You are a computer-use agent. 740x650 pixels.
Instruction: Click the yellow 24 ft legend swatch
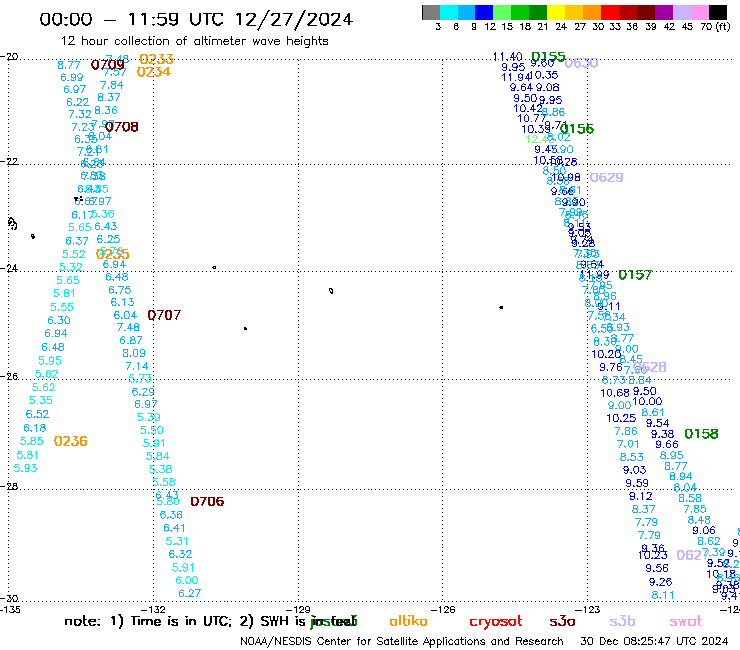pos(556,12)
